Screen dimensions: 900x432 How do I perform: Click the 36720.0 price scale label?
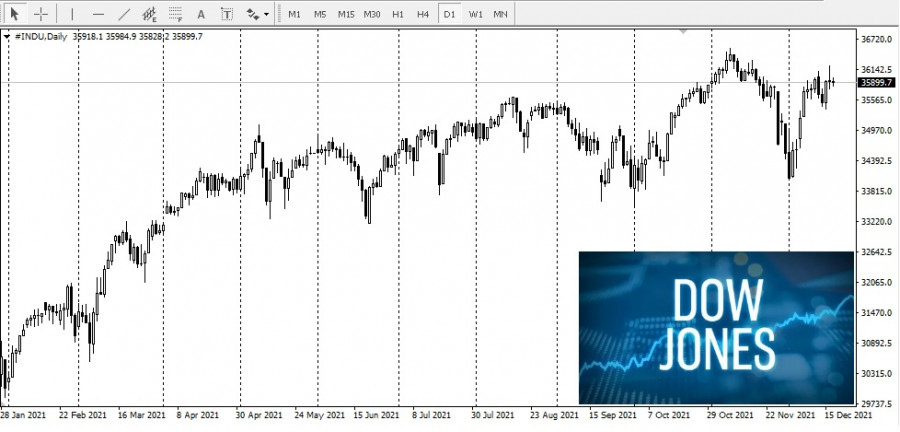point(877,39)
